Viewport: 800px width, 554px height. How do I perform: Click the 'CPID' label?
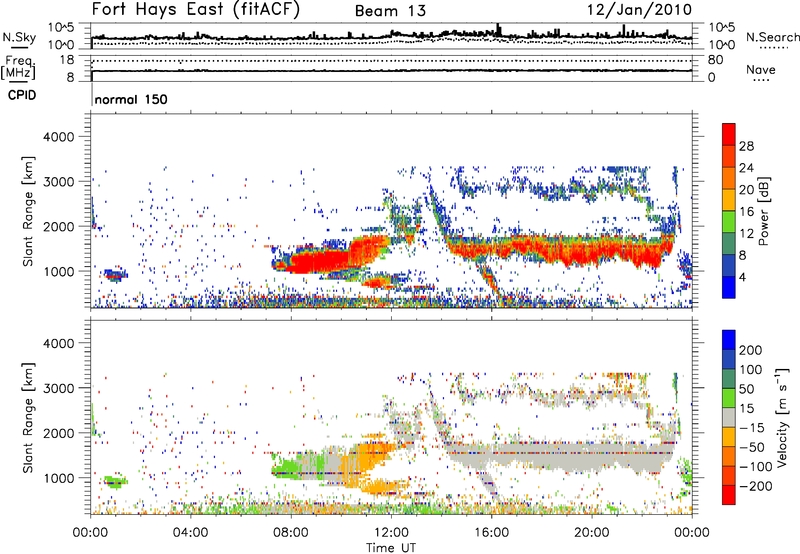[22, 95]
